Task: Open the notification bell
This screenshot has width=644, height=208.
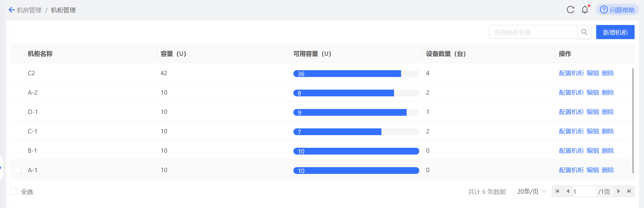Action: click(585, 10)
